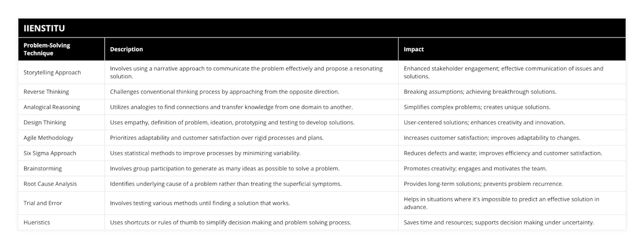Select the Reverse Thinking row label
The width and height of the screenshot is (644, 248).
click(x=46, y=92)
